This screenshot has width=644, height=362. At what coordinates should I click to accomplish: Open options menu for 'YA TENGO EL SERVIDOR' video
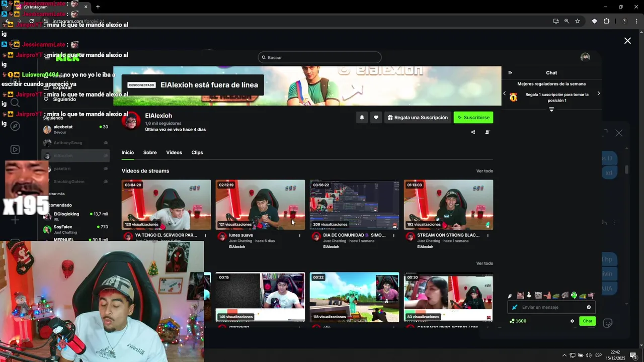205,235
